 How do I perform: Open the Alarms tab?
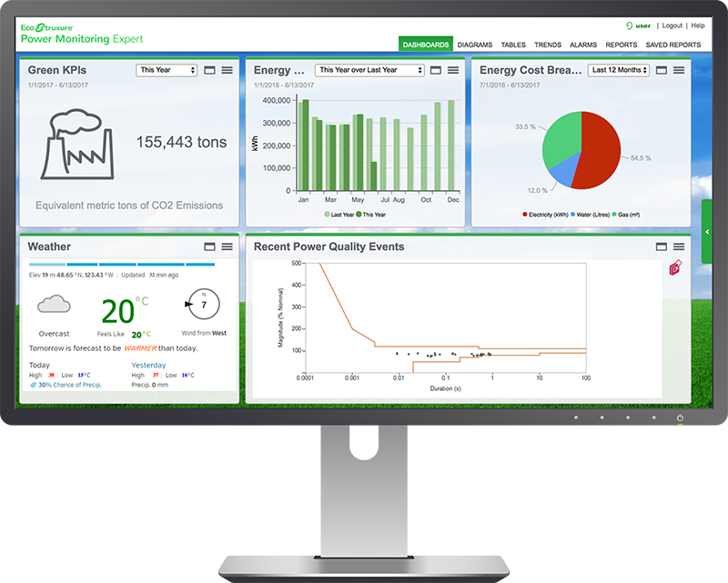583,45
